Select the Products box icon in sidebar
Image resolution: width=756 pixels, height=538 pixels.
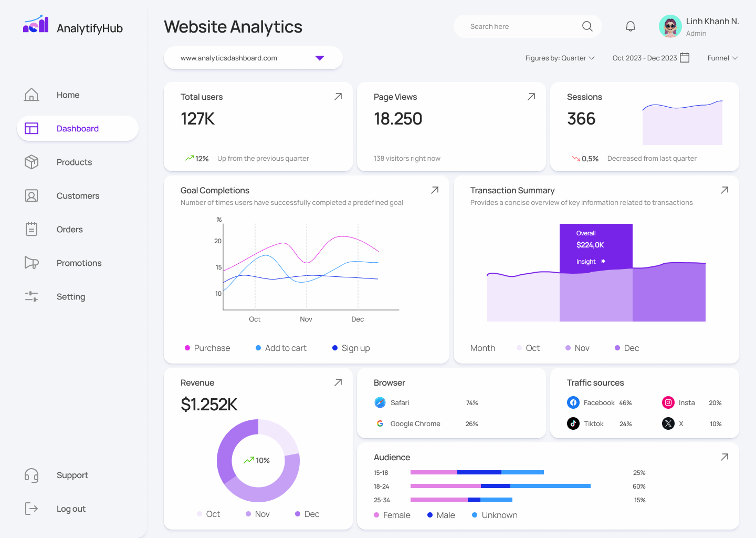31,162
